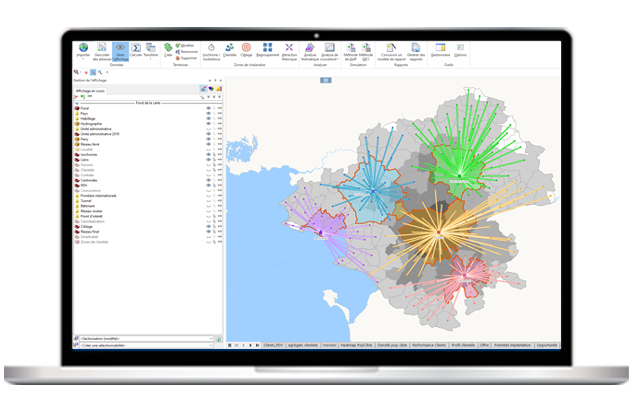Image resolution: width=639 pixels, height=400 pixels.
Task: Click the Supprimer button in Territoires
Action: 187,57
